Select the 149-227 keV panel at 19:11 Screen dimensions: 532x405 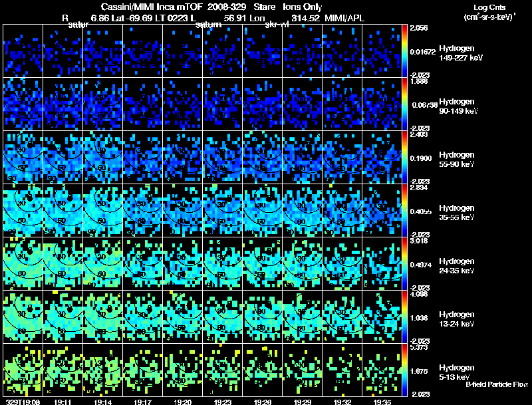pos(63,51)
